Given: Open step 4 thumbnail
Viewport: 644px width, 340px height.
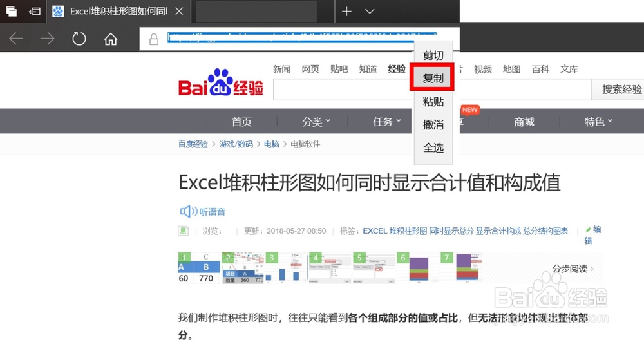Looking at the screenshot, I should (330, 268).
